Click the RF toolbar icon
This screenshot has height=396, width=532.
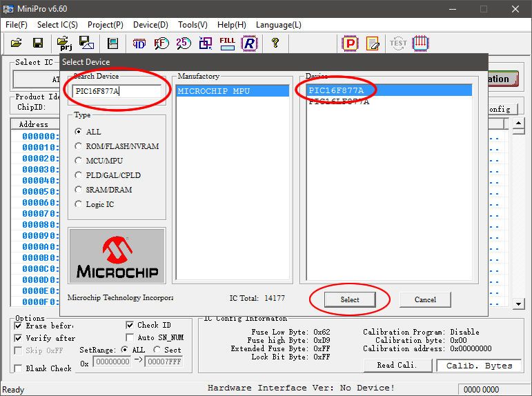pyautogui.click(x=161, y=43)
